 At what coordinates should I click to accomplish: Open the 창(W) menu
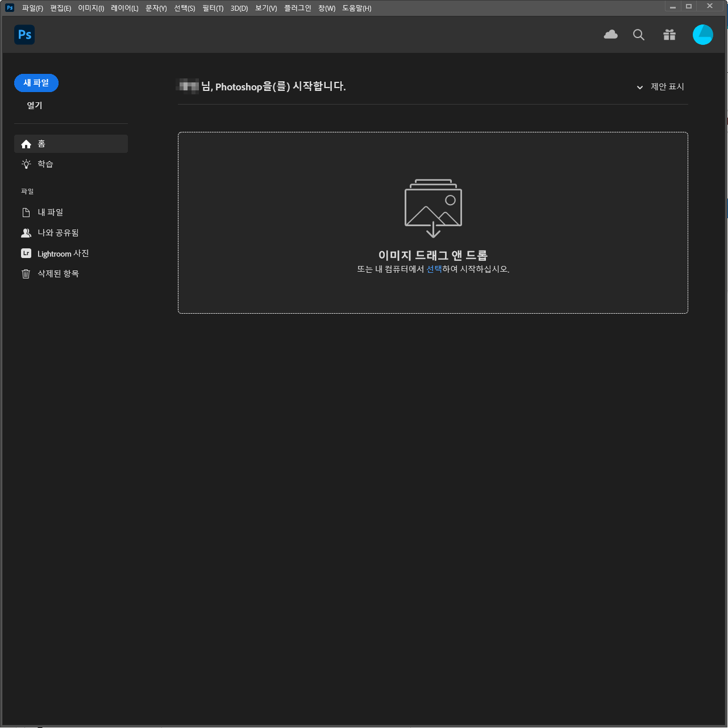tap(327, 8)
